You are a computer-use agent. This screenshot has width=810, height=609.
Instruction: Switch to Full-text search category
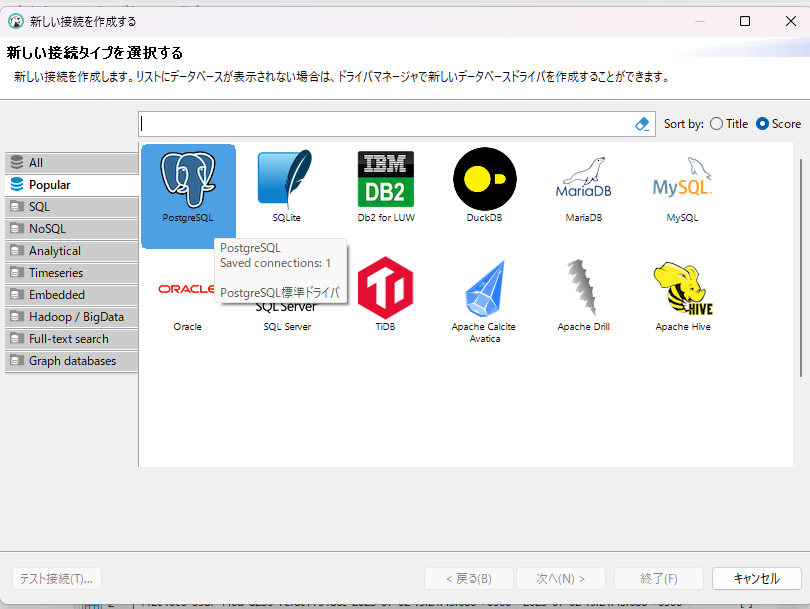point(72,339)
